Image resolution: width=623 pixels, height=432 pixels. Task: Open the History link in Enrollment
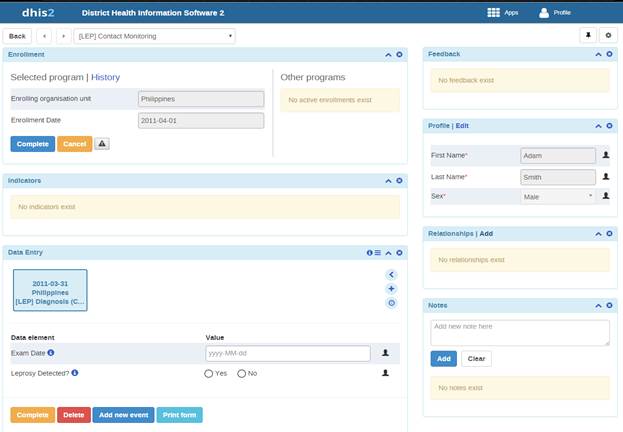coord(106,77)
